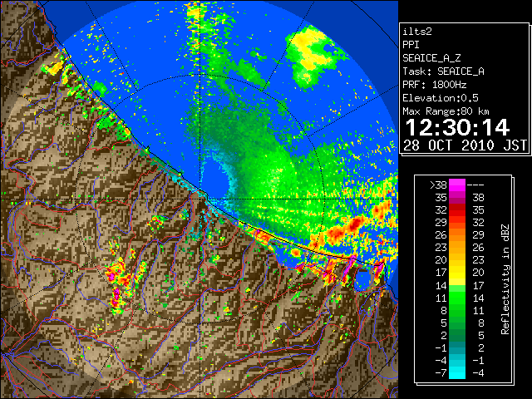Click the 'Task: SEAICE_A' line
The height and width of the screenshot is (399, 532).
click(x=443, y=71)
